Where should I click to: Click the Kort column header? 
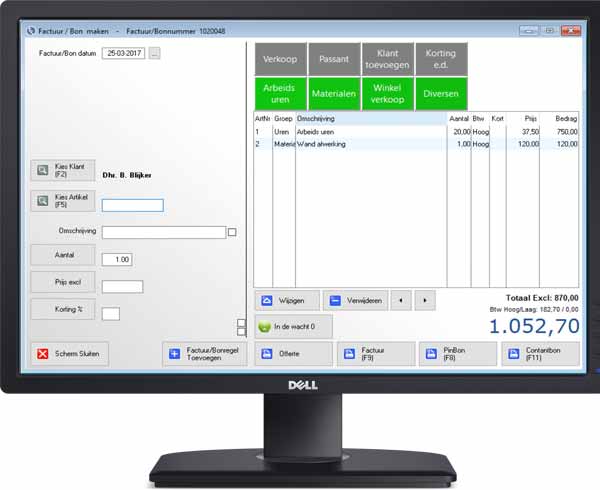click(498, 119)
